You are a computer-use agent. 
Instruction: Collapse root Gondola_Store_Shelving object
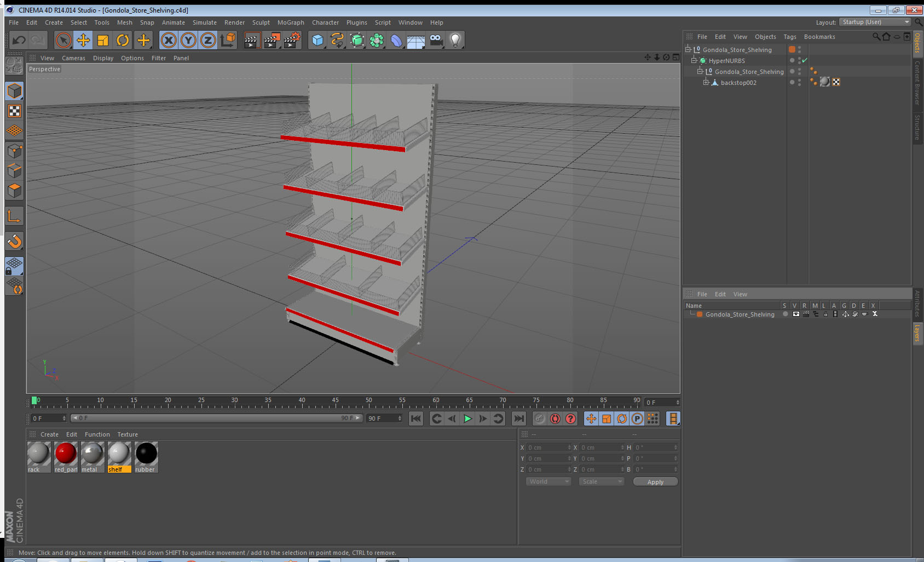tap(688, 50)
